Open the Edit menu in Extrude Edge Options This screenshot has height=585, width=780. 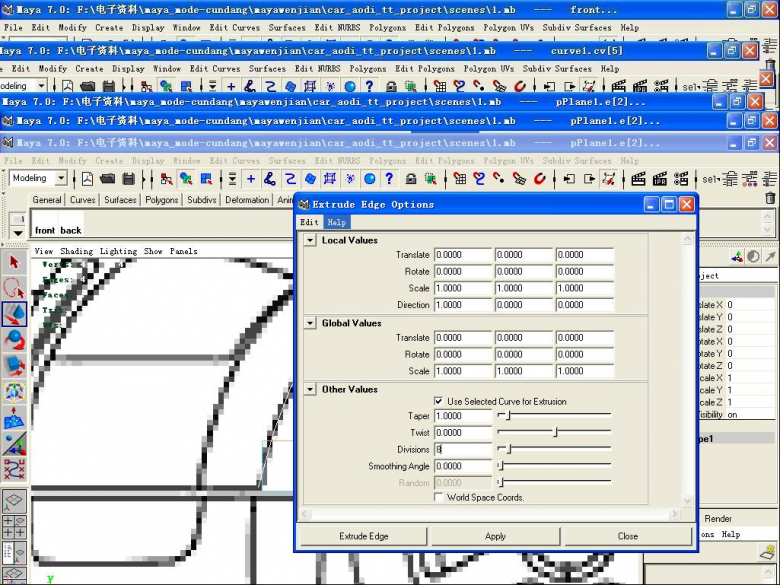pos(309,222)
